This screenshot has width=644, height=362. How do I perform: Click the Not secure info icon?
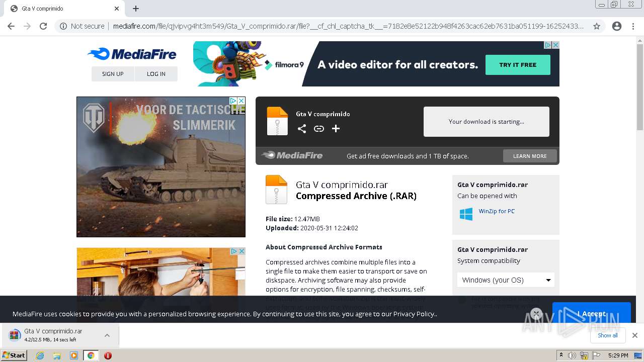point(63,26)
